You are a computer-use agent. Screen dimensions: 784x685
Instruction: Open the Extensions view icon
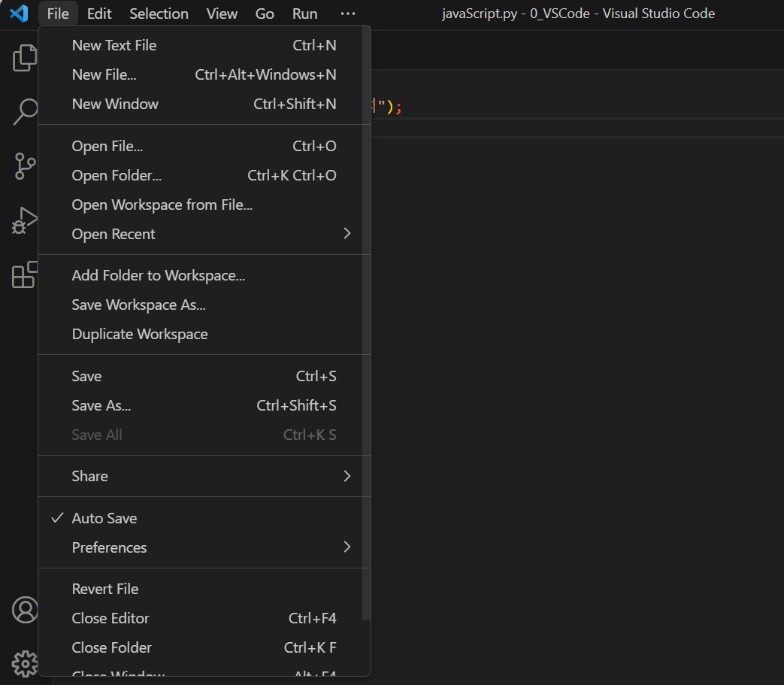(x=25, y=274)
